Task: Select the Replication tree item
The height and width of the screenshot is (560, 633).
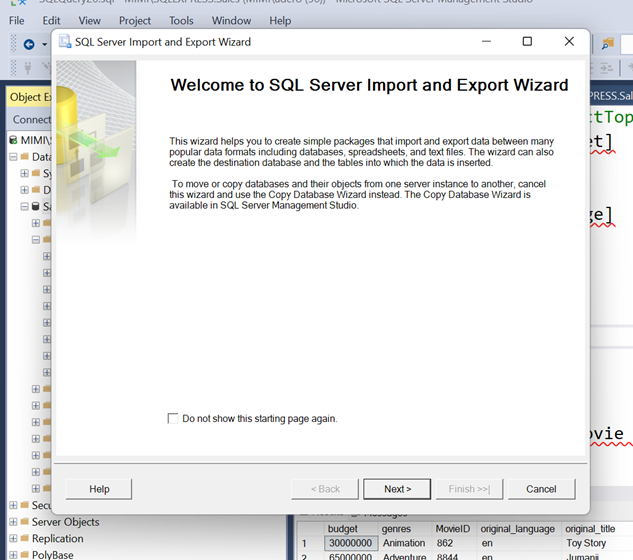Action: tap(58, 538)
